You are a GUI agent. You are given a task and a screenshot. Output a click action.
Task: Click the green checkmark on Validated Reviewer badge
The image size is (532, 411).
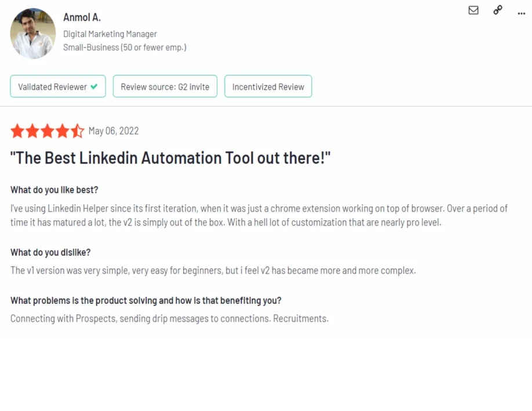93,86
